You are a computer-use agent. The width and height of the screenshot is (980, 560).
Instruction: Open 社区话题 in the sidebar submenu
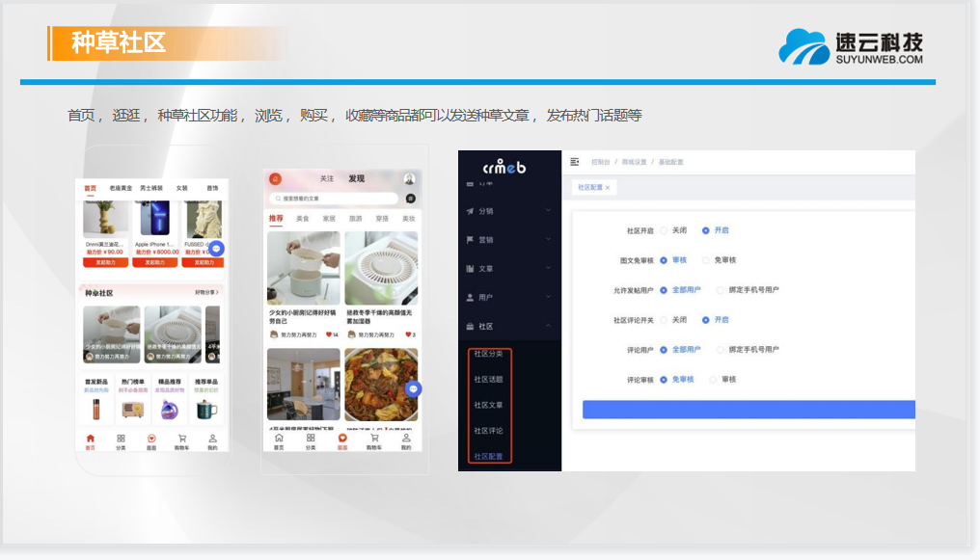click(488, 380)
